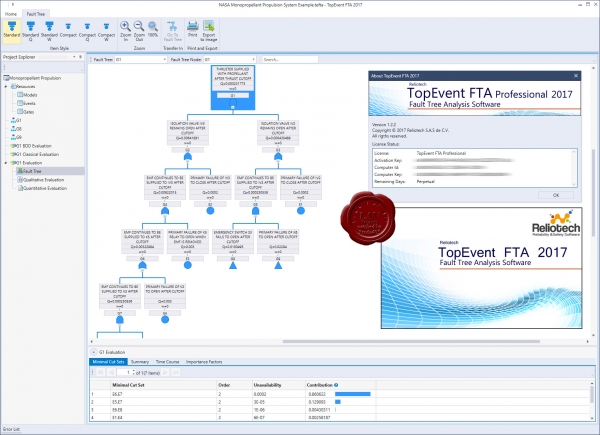The height and width of the screenshot is (435, 600).
Task: Select the Standard Q item style
Action: 30,31
